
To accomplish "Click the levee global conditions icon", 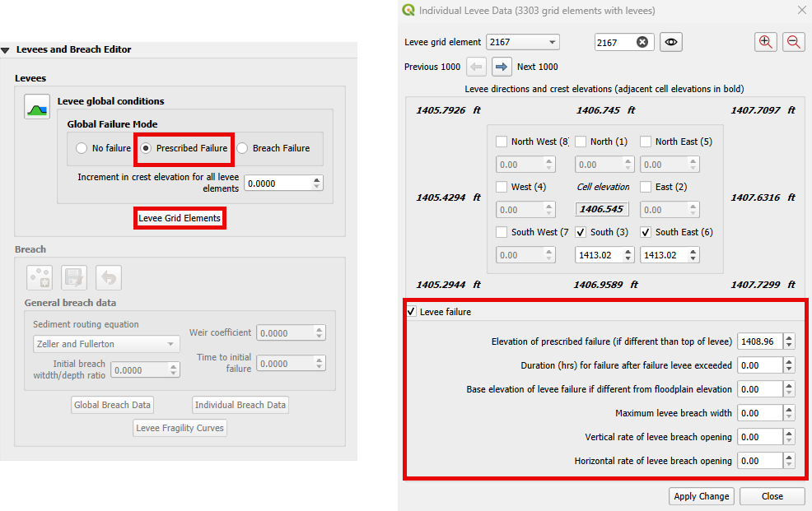I will click(37, 106).
